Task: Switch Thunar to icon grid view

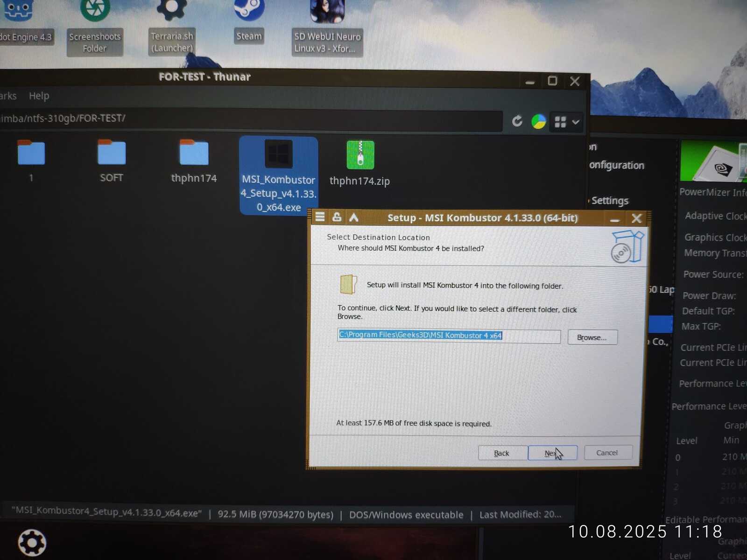Action: point(560,122)
